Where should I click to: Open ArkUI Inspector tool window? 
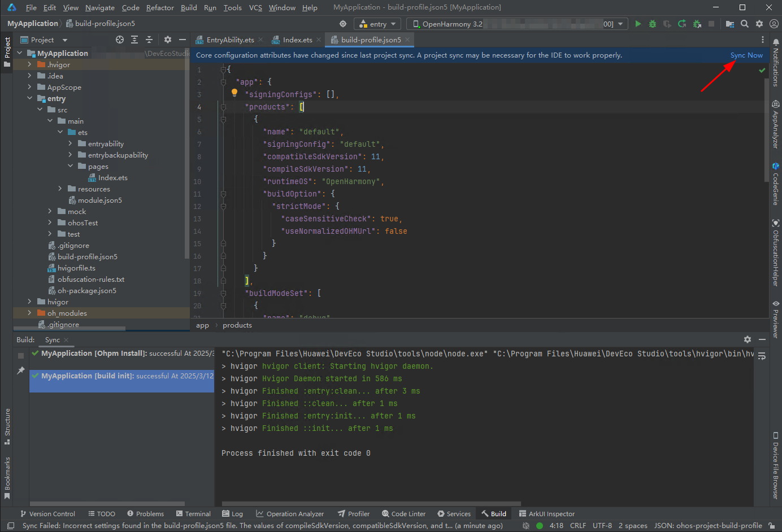[x=547, y=513]
